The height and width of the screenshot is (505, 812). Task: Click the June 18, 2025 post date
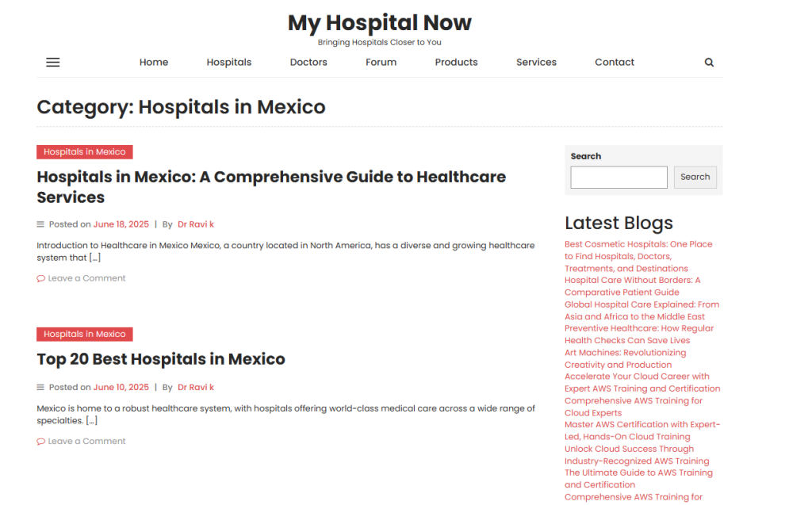point(121,224)
